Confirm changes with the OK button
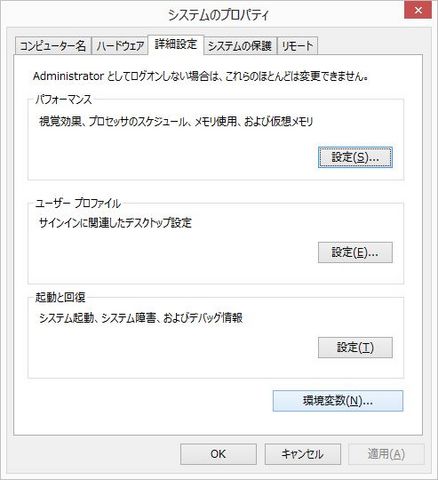 (218, 454)
